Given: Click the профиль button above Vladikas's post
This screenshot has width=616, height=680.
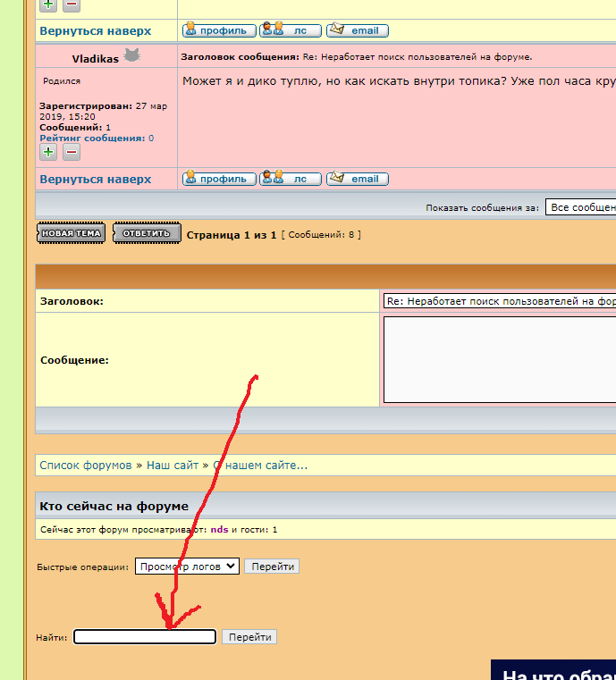Looking at the screenshot, I should pyautogui.click(x=219, y=30).
